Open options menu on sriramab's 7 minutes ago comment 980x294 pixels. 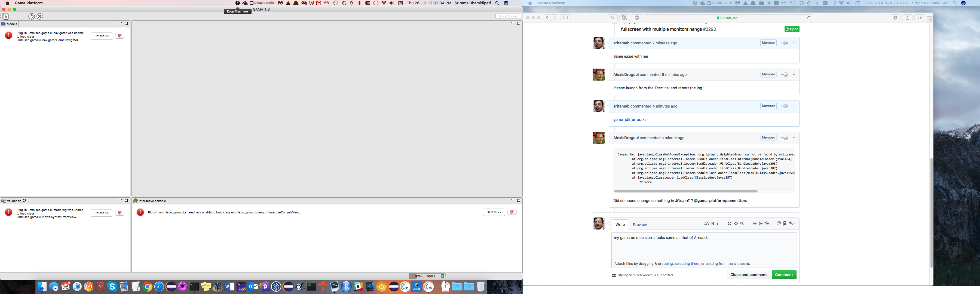(x=793, y=43)
